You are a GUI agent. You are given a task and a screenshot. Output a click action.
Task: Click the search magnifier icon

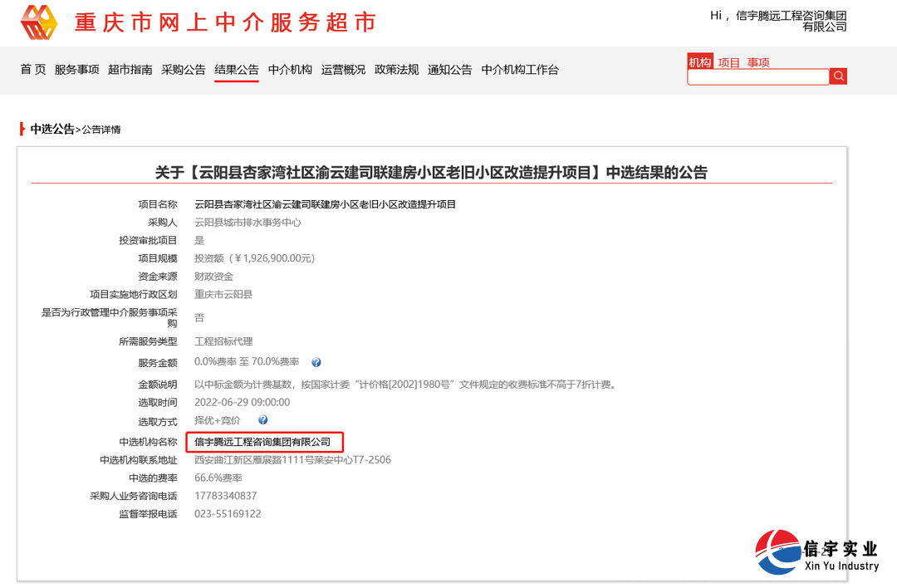click(838, 76)
